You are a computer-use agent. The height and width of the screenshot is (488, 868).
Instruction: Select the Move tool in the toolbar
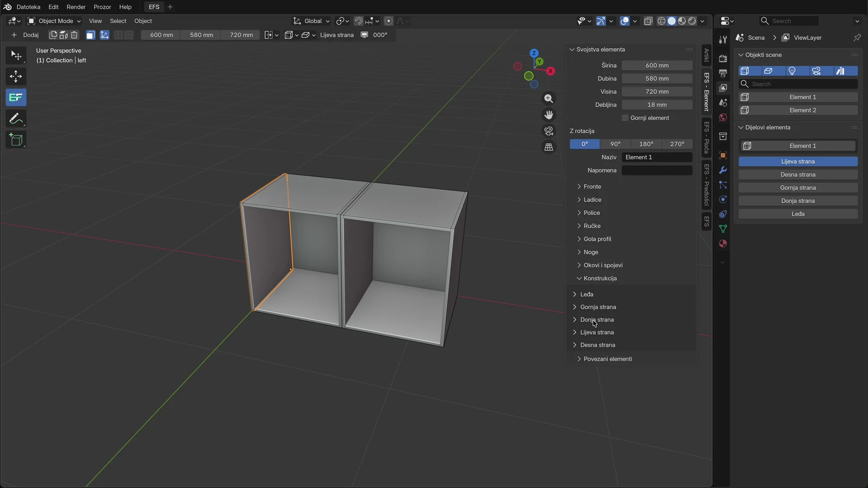coord(16,76)
